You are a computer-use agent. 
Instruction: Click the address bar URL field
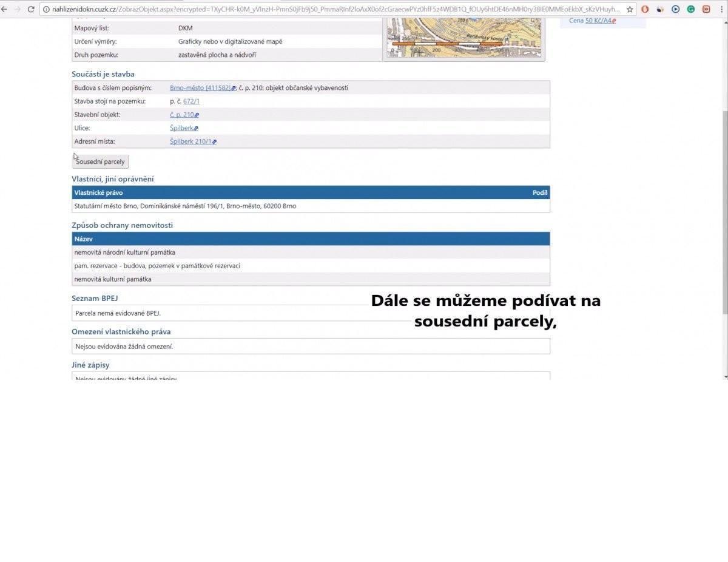click(337, 9)
